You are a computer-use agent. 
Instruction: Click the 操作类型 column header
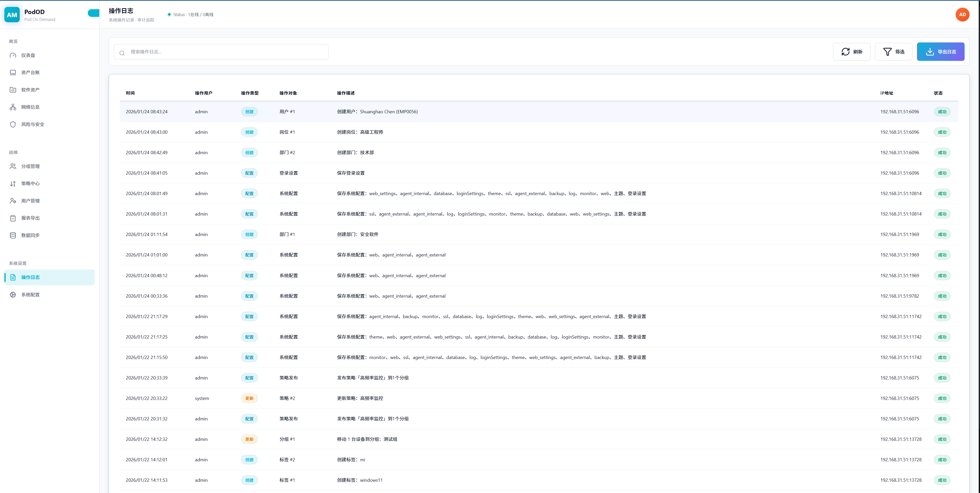coord(250,93)
